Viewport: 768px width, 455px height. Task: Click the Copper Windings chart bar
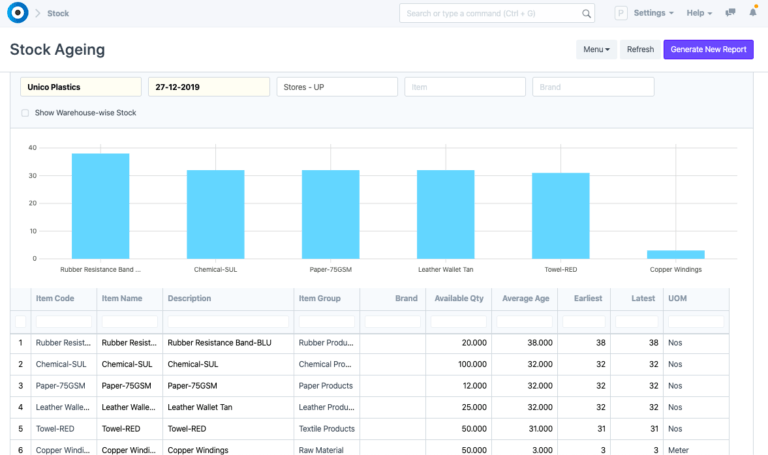tap(676, 254)
